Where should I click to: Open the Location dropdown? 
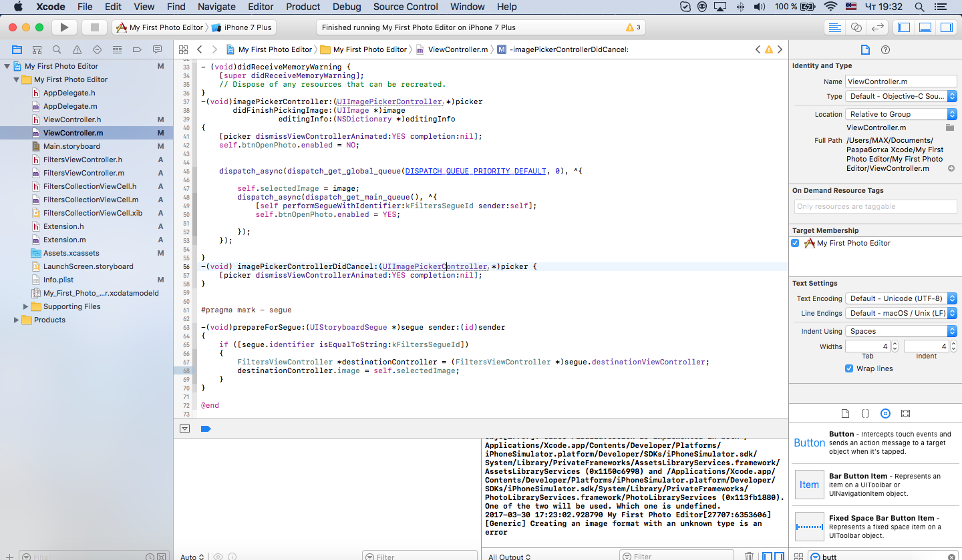pos(901,114)
